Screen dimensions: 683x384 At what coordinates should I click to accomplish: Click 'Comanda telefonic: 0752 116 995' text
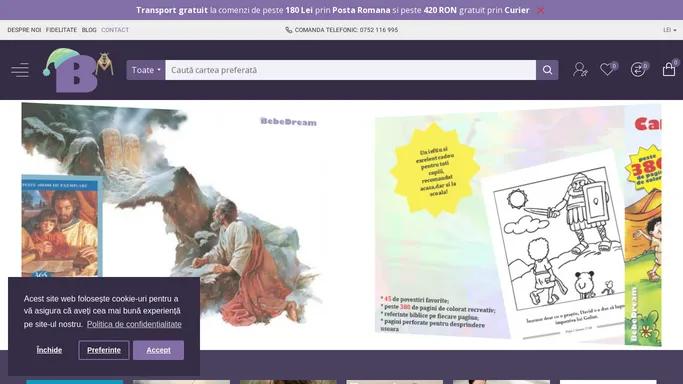click(x=346, y=30)
